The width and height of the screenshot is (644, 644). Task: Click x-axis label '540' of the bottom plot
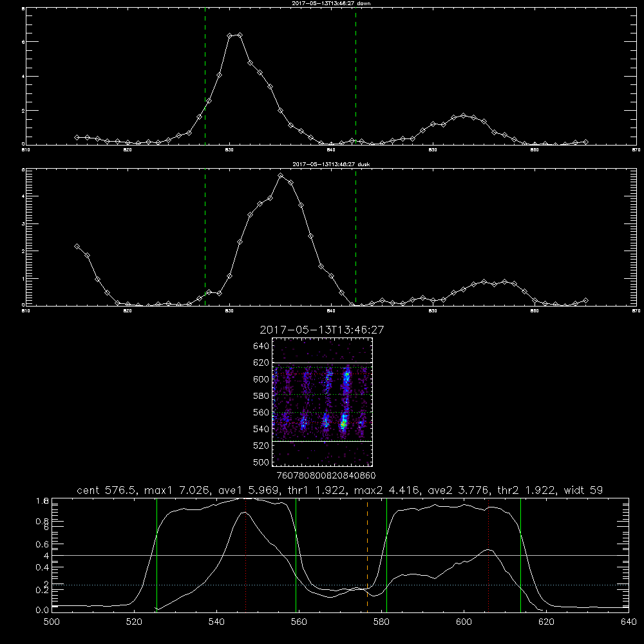click(x=216, y=622)
